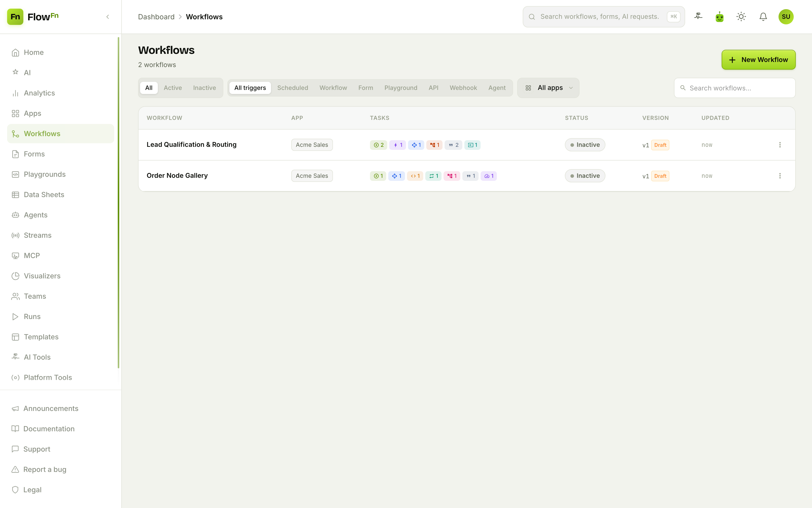Image resolution: width=812 pixels, height=508 pixels.
Task: Open the Agents page
Action: click(60, 215)
